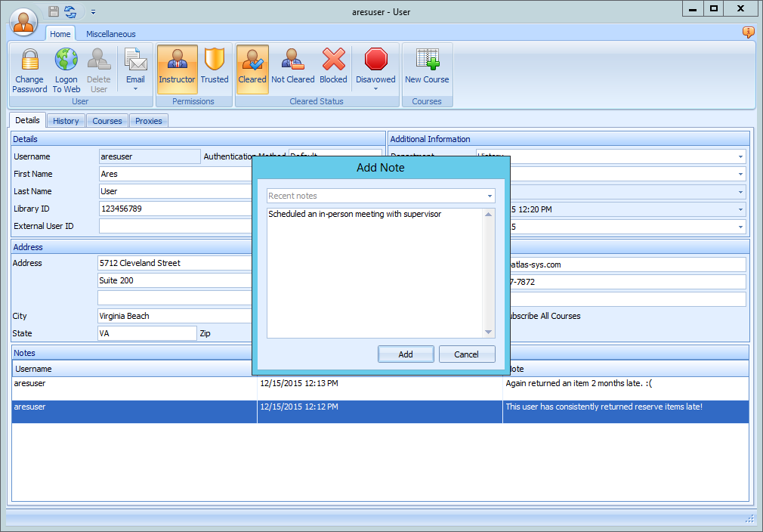Viewport: 763px width, 532px height.
Task: Click the Change Password lock icon
Action: click(x=29, y=60)
